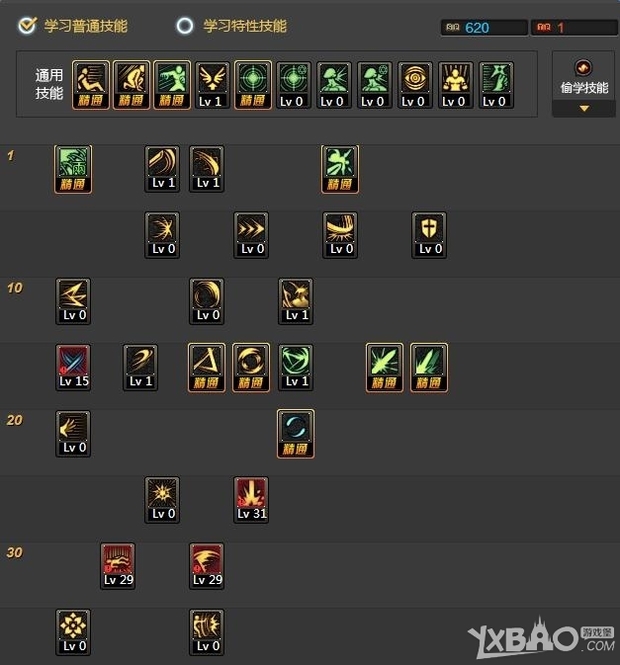620x665 pixels.
Task: Click the crossed blades skill Lv 15
Action: (x=73, y=367)
